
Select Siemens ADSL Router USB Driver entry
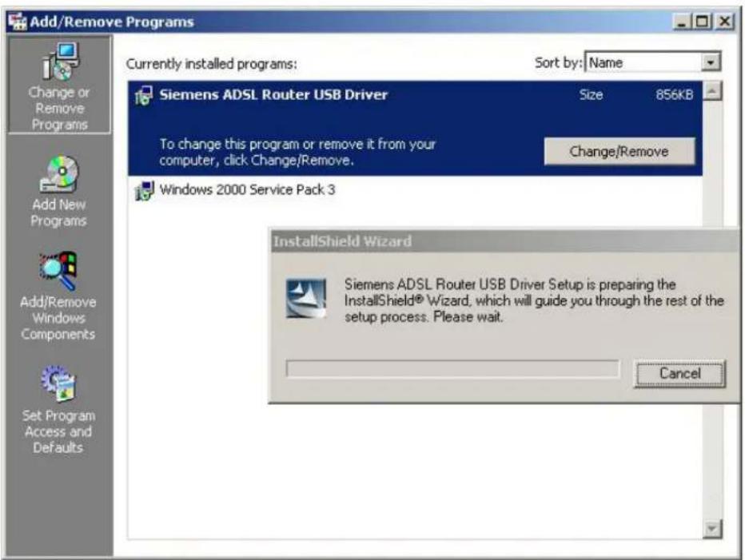[415, 129]
